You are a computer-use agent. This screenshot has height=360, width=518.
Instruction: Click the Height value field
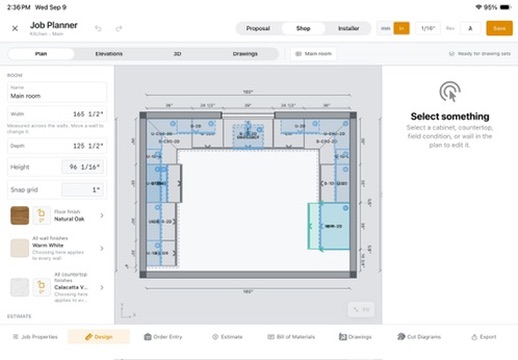[83, 167]
